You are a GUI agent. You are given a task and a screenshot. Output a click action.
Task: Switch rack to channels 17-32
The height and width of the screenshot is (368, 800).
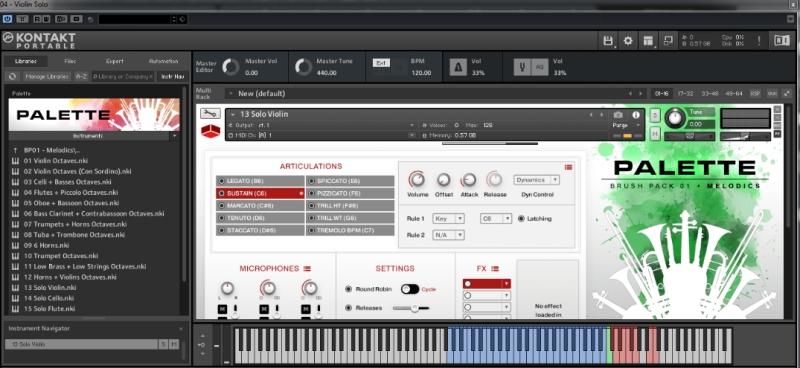click(x=685, y=93)
